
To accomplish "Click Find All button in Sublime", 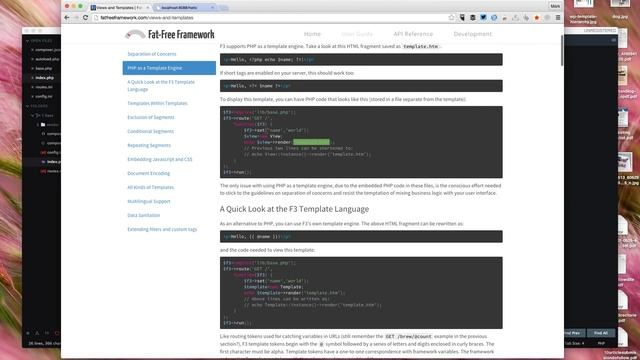I will (601, 333).
